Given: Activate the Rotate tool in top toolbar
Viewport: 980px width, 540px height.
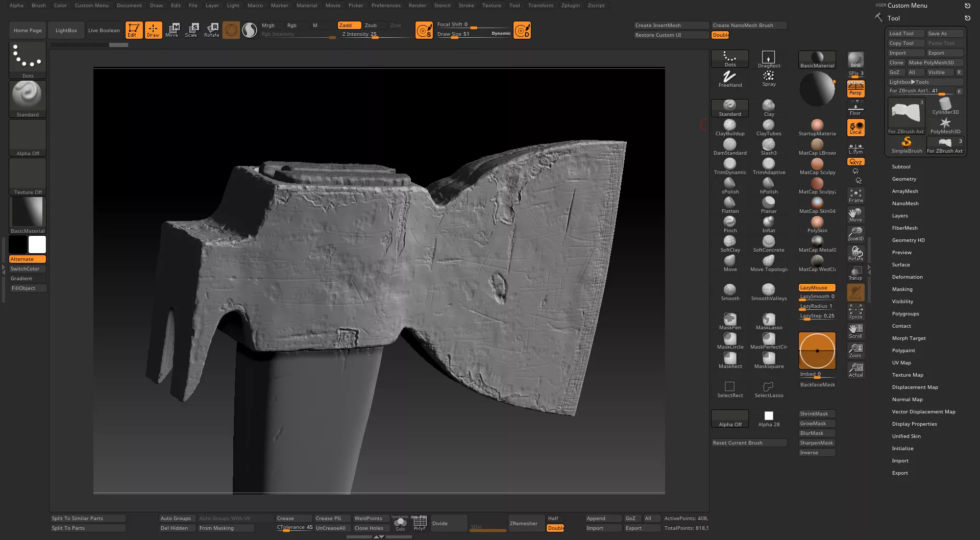Looking at the screenshot, I should pyautogui.click(x=211, y=30).
